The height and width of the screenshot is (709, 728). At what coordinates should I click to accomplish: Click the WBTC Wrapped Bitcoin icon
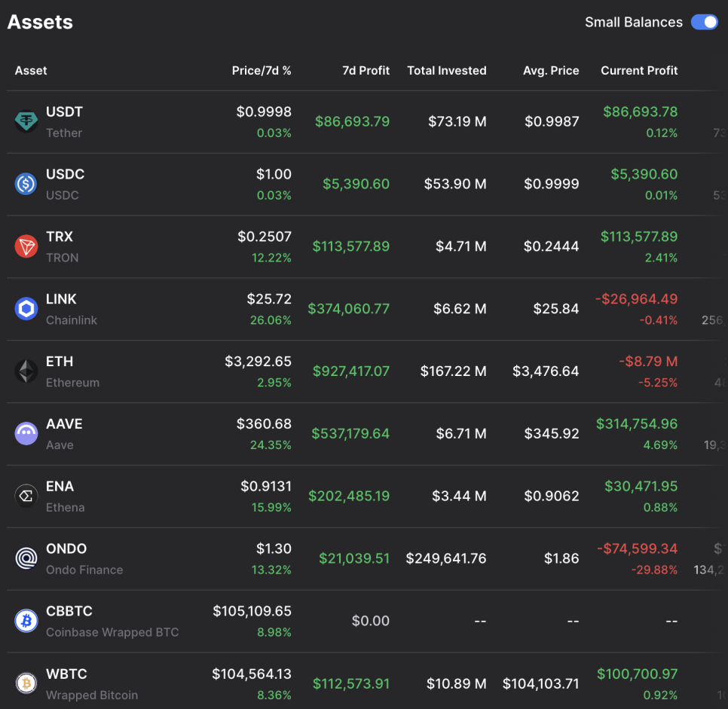(x=26, y=683)
